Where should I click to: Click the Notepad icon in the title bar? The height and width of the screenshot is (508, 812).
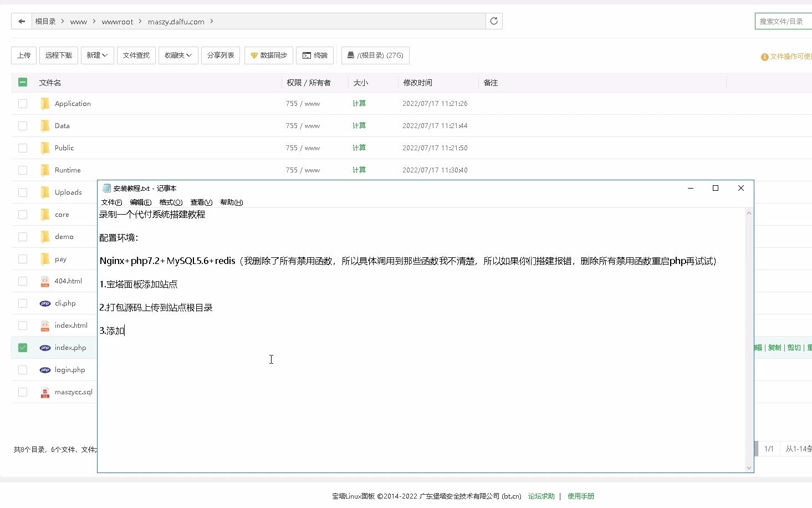pyautogui.click(x=106, y=188)
